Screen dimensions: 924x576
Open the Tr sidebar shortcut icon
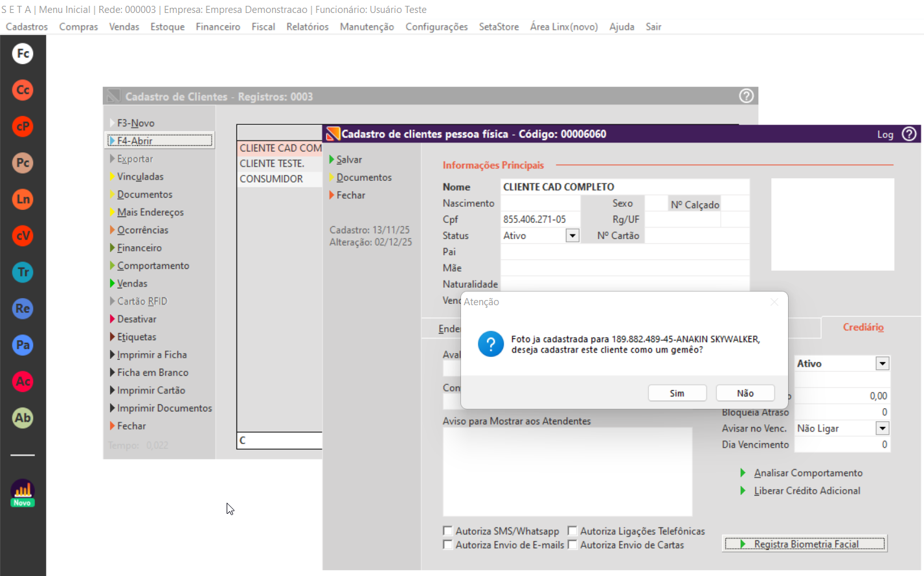(x=23, y=272)
